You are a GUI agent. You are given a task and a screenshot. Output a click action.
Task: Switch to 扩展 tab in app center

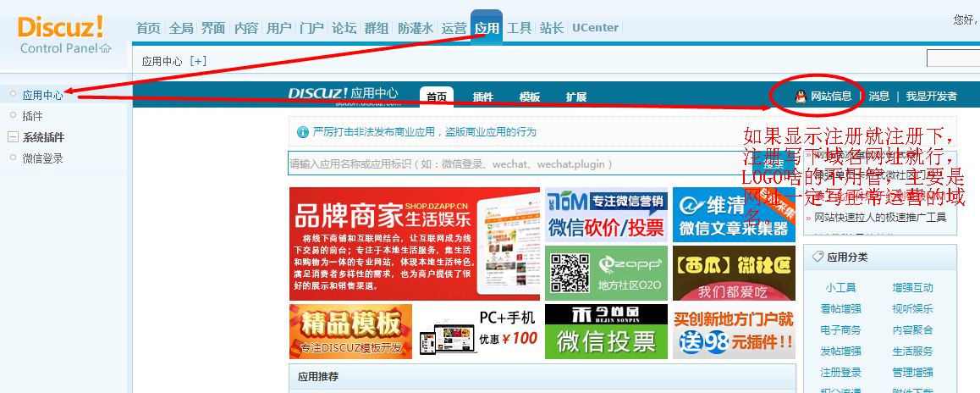point(576,97)
